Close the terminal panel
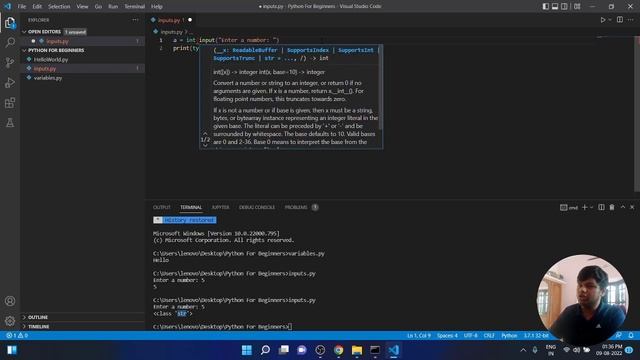640x360 pixels. click(632, 207)
